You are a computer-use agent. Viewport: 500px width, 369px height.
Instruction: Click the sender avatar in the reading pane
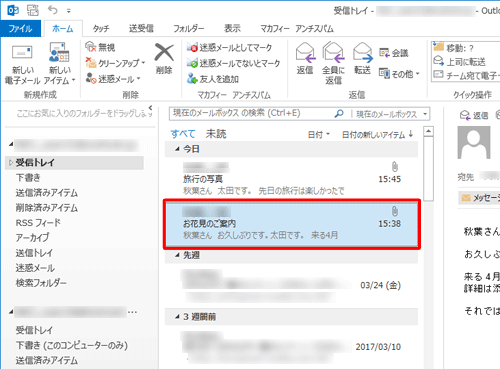click(474, 143)
